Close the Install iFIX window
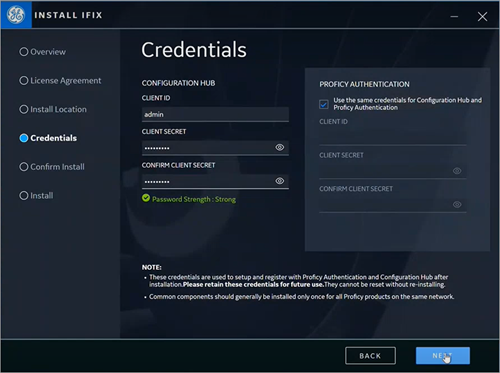This screenshot has height=373, width=500. click(482, 16)
